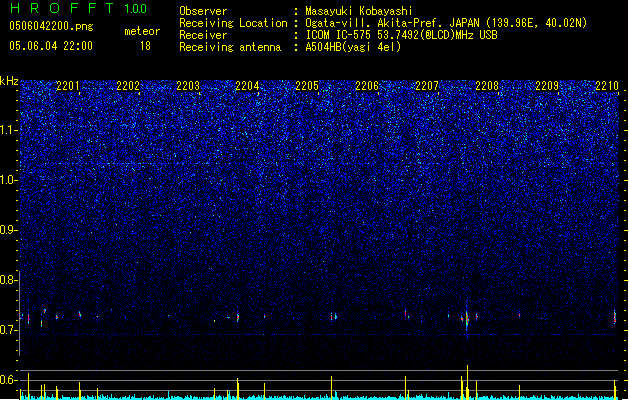
Task: Click the ICOM IC-575 53.7492 MHz receiver text
Action: tap(402, 35)
